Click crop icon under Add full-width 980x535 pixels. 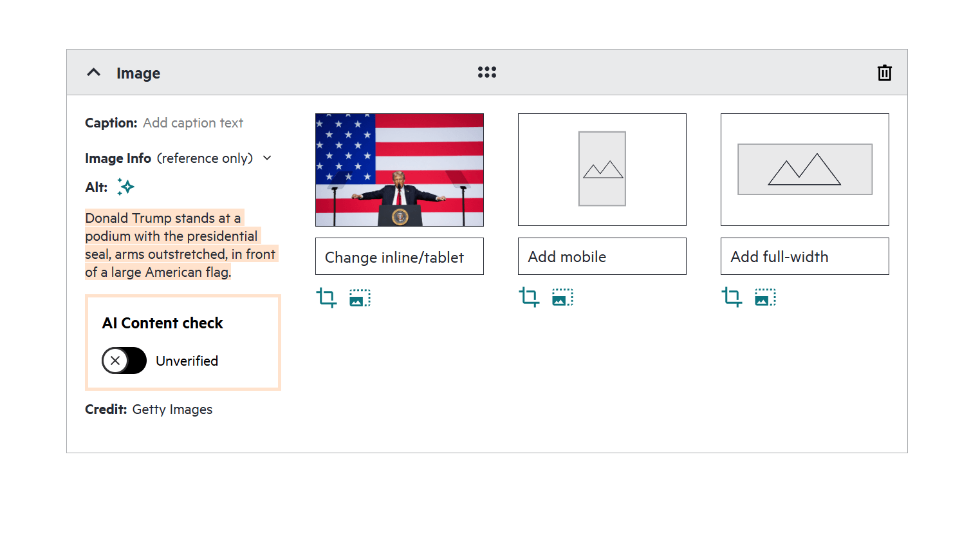(x=732, y=297)
